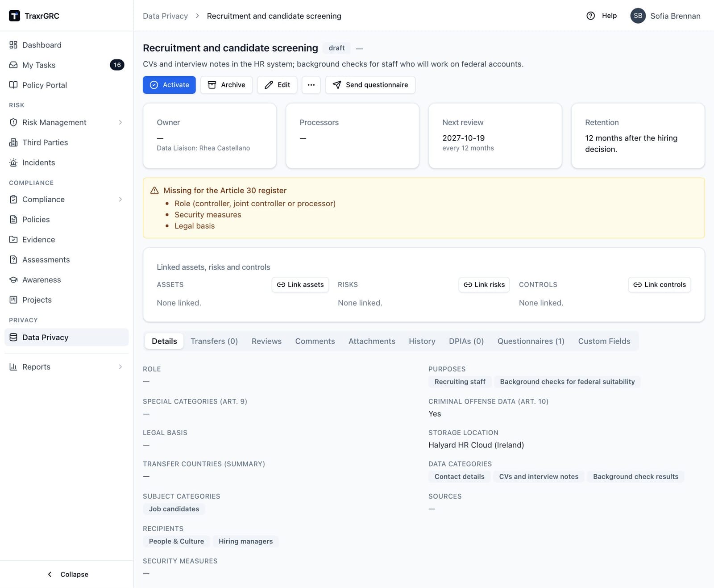
Task: Switch to the Transfers (0) tab
Action: (214, 341)
